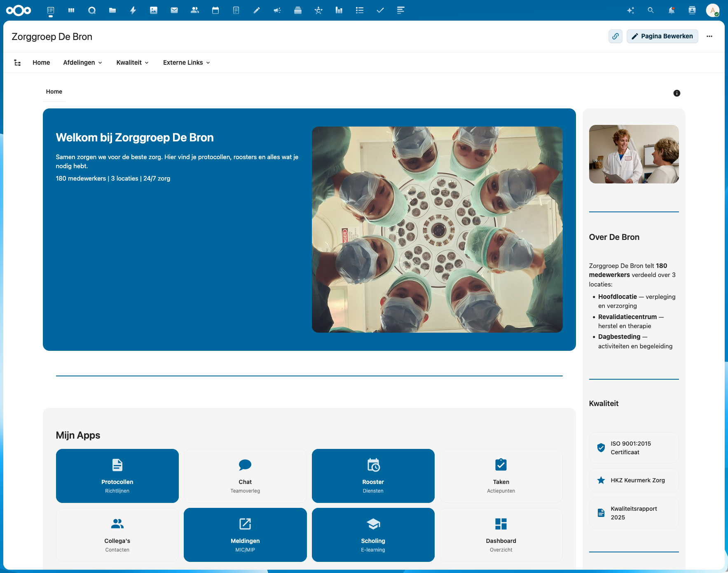Click the Revalidatiecentrum list item
Viewport: 728px width, 573px height.
click(x=631, y=321)
